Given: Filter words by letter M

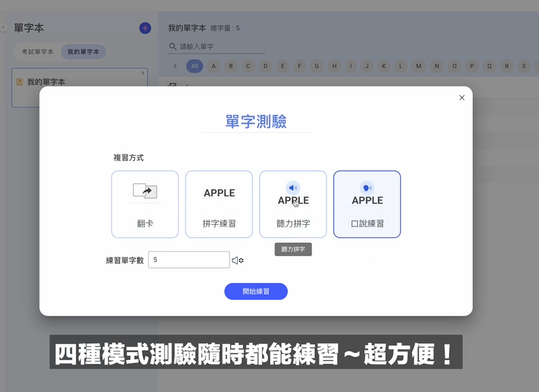Looking at the screenshot, I should click(x=419, y=66).
